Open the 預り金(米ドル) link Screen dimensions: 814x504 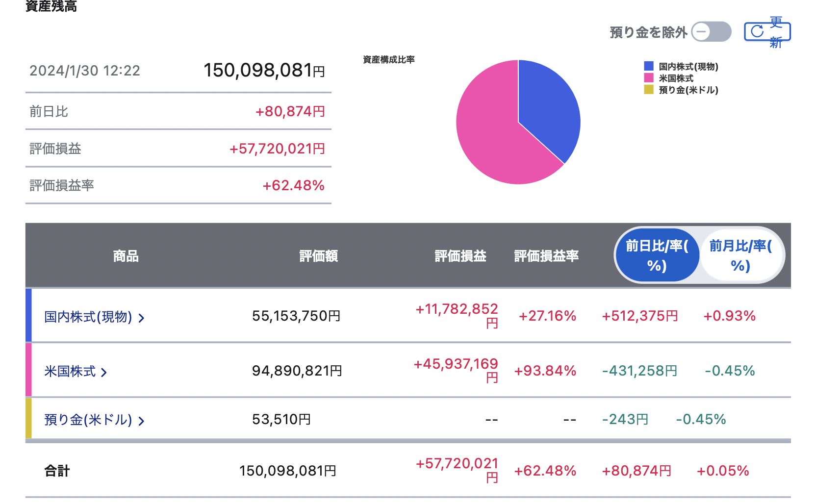point(88,420)
